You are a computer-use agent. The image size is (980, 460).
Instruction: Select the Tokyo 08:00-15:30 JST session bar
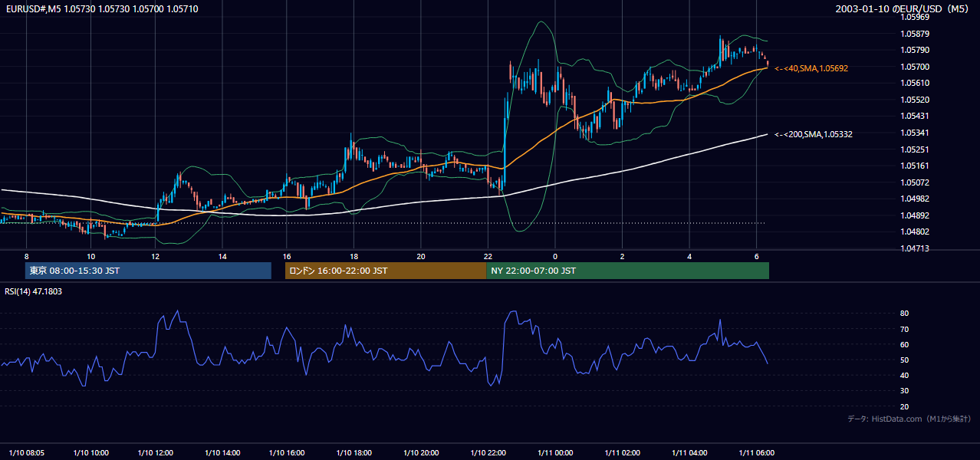(148, 271)
